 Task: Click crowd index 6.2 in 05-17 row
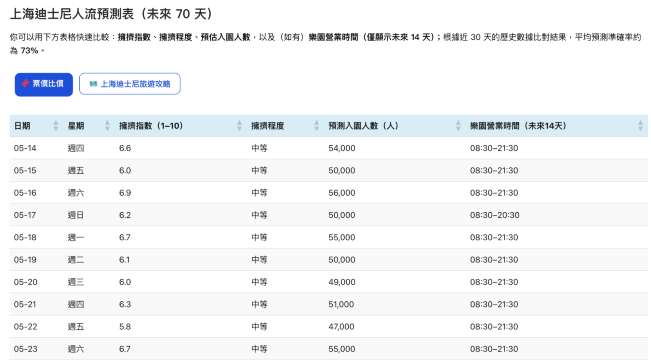coord(125,215)
